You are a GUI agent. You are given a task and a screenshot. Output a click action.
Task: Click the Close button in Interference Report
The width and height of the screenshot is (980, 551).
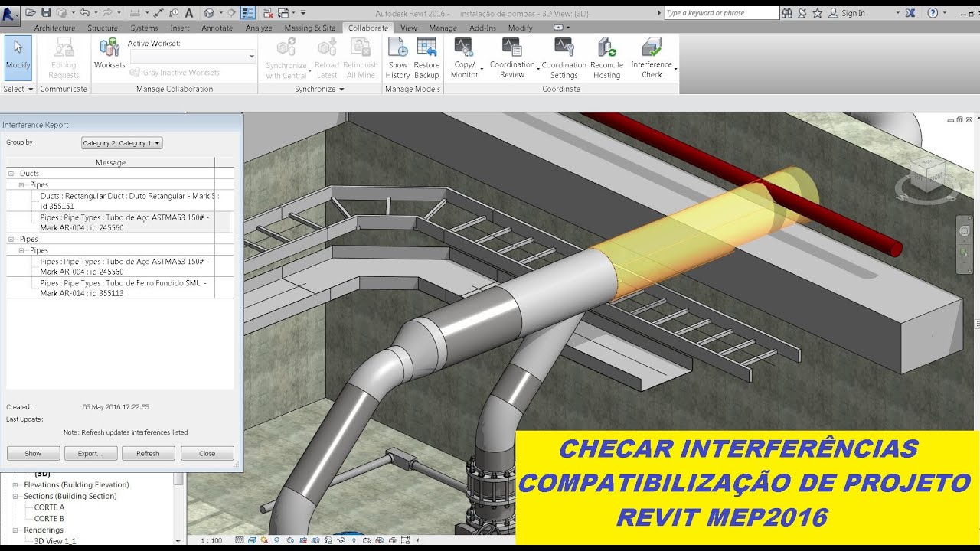tap(207, 453)
